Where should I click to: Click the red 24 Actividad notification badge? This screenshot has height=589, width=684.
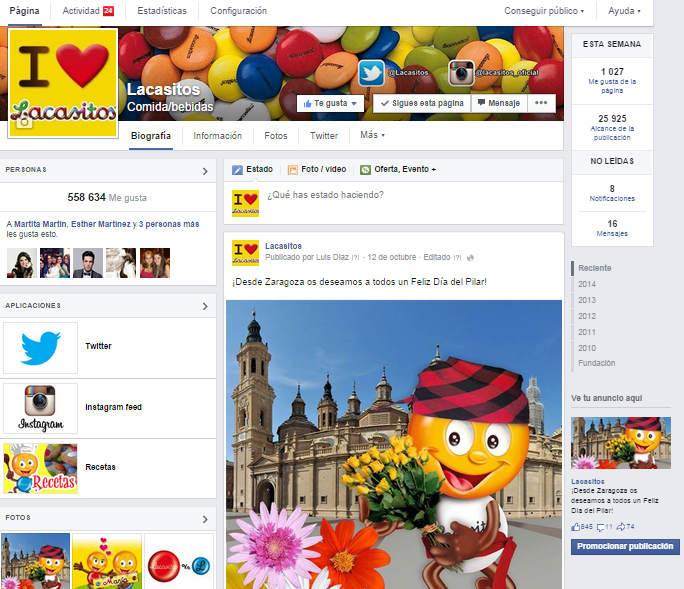pyautogui.click(x=108, y=11)
